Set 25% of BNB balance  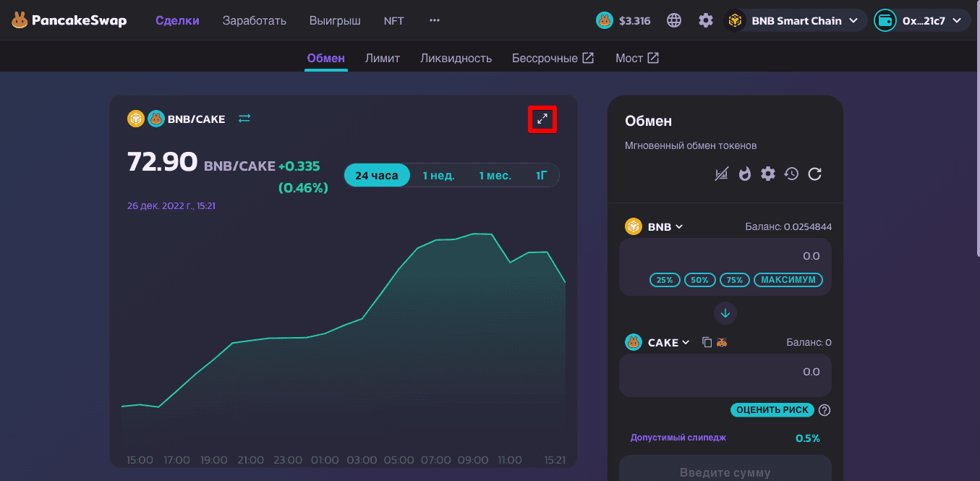point(665,280)
